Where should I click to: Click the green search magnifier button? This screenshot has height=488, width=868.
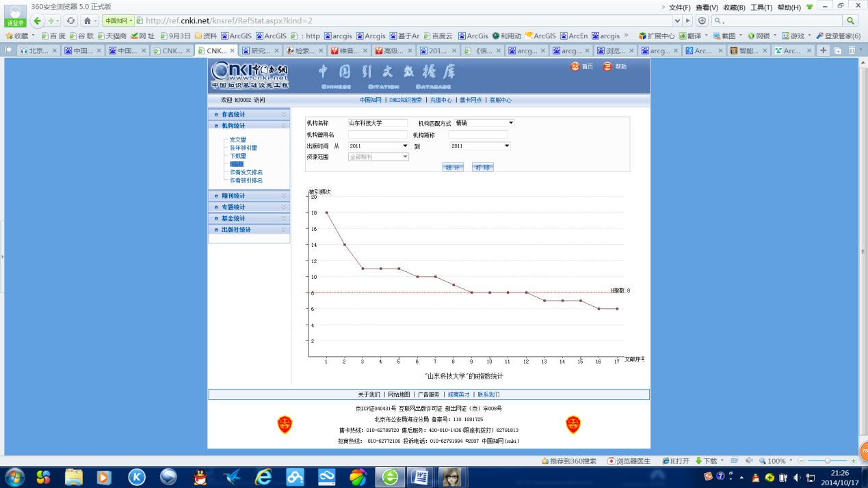[x=851, y=21]
